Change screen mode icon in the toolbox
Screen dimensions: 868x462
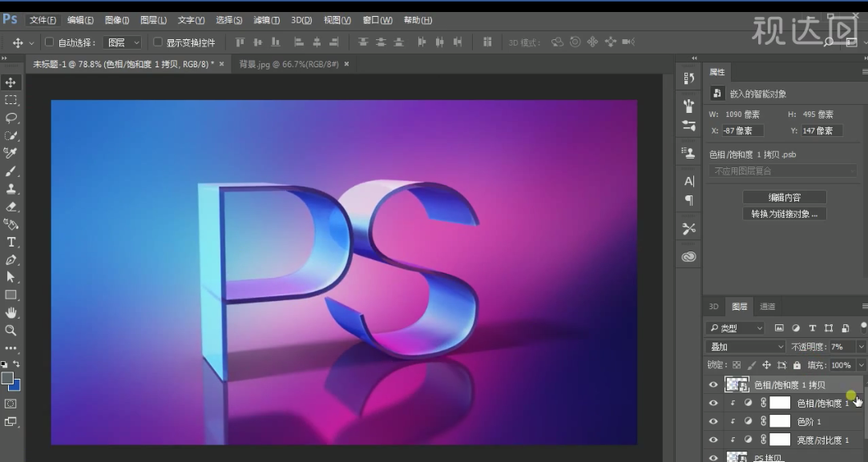pyautogui.click(x=10, y=422)
